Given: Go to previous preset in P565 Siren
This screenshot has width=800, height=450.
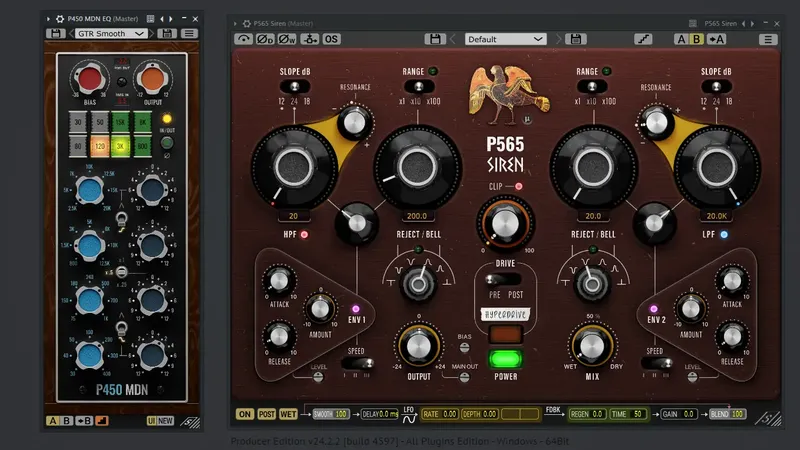Looking at the screenshot, I should 453,39.
